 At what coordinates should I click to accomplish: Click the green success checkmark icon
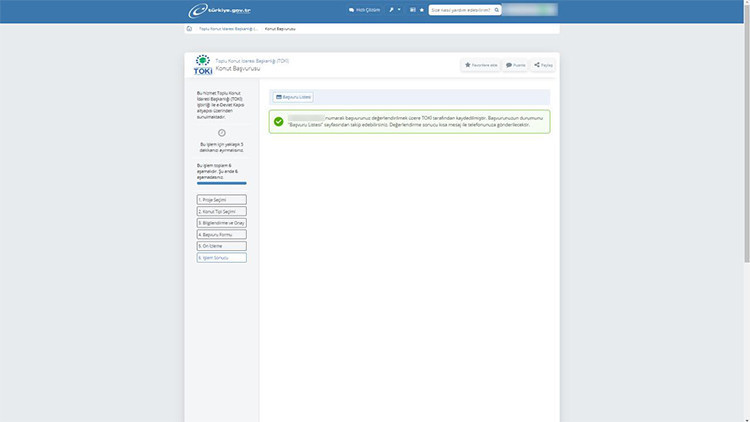pos(278,122)
